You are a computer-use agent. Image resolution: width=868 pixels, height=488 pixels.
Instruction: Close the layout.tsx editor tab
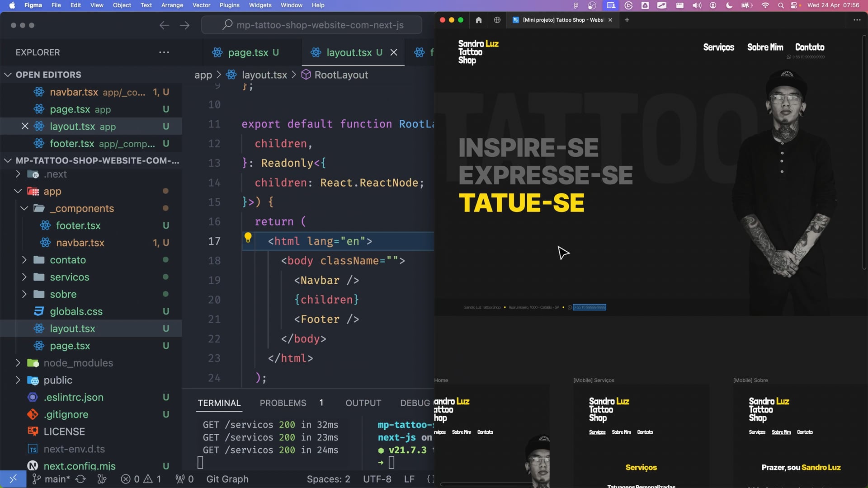[x=394, y=52]
